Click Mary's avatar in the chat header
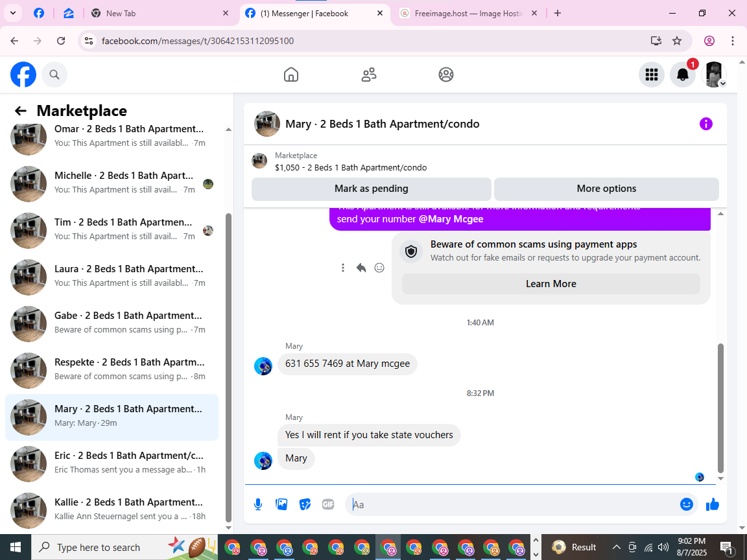 coord(267,124)
